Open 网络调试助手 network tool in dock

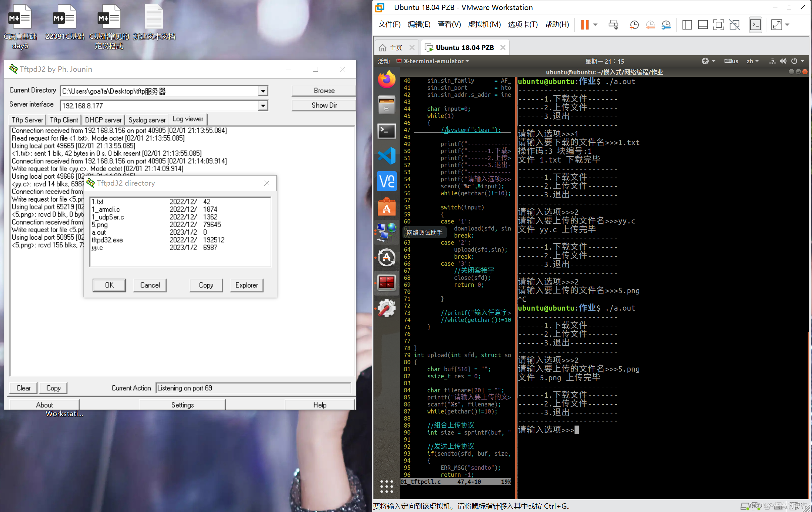(386, 232)
